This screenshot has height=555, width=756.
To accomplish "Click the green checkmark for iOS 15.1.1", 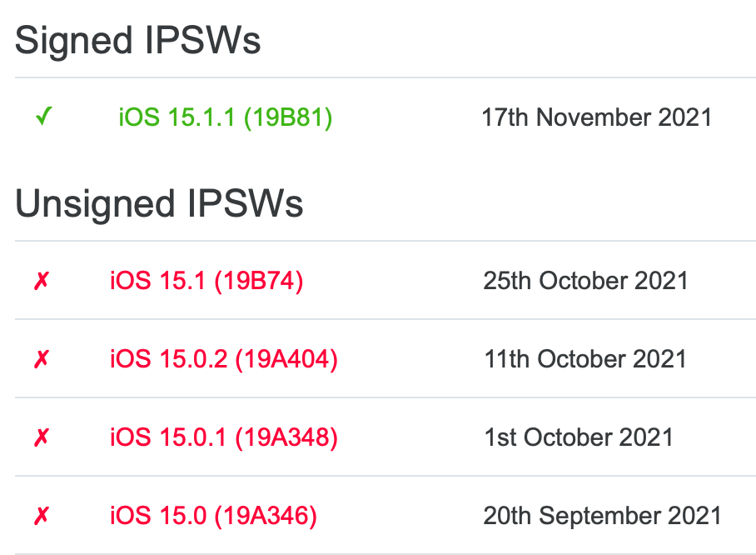I will [x=44, y=117].
